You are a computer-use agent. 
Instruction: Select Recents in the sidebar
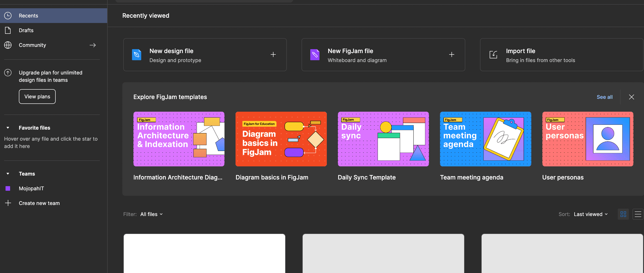pos(54,15)
